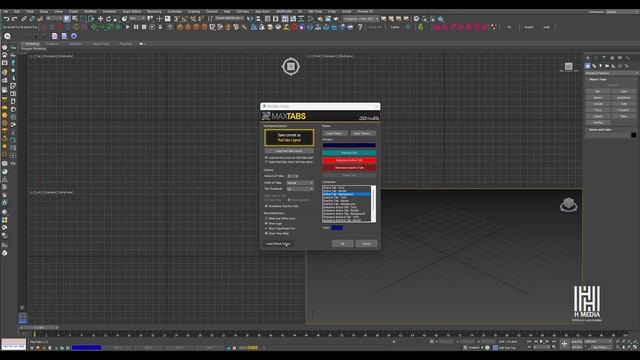Open the Width of Tabs dropdown
This screenshot has height=360, width=640.
(300, 182)
